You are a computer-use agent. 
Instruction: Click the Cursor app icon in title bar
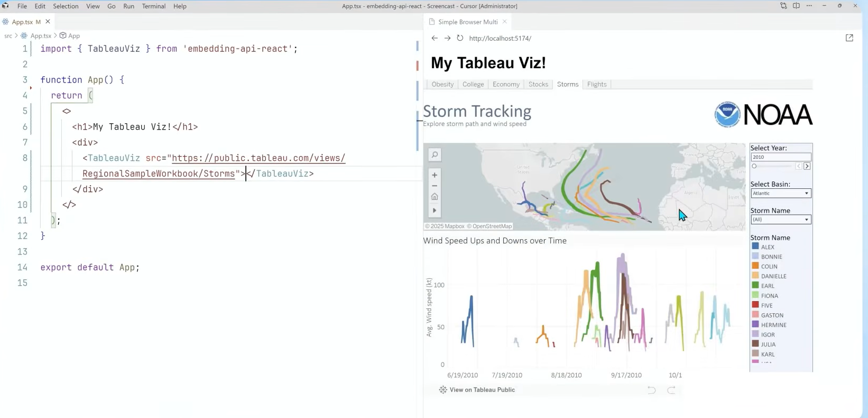pyautogui.click(x=6, y=6)
